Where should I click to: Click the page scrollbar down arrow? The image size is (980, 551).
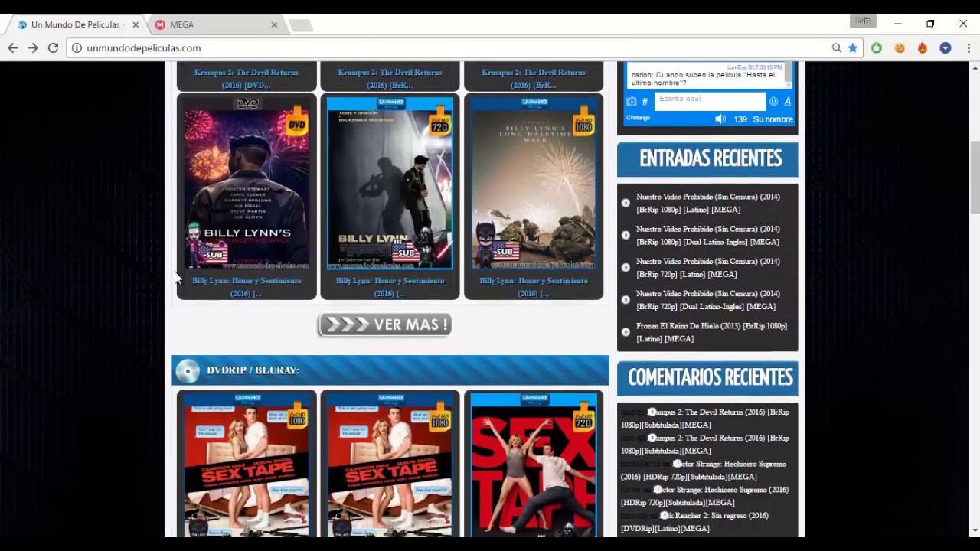[975, 530]
